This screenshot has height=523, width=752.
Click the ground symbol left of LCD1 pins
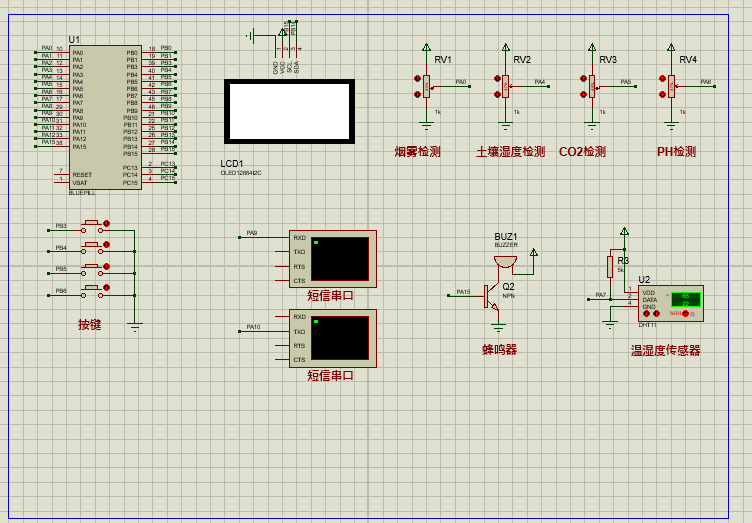[x=250, y=35]
